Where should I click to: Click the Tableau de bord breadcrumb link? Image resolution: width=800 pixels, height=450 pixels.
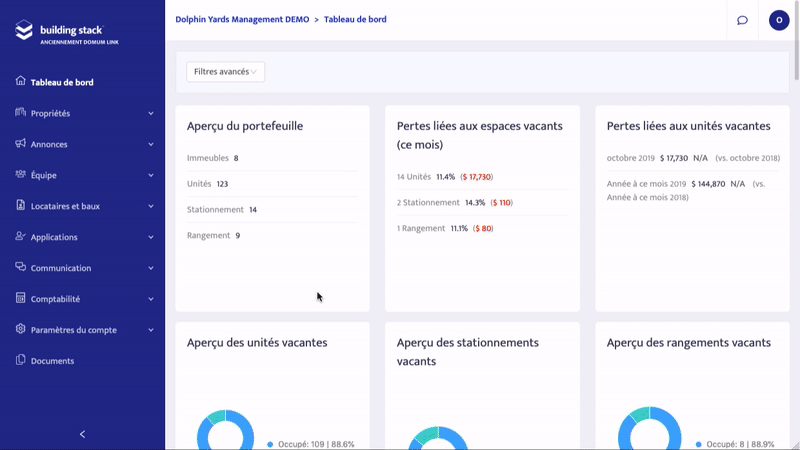pyautogui.click(x=355, y=19)
